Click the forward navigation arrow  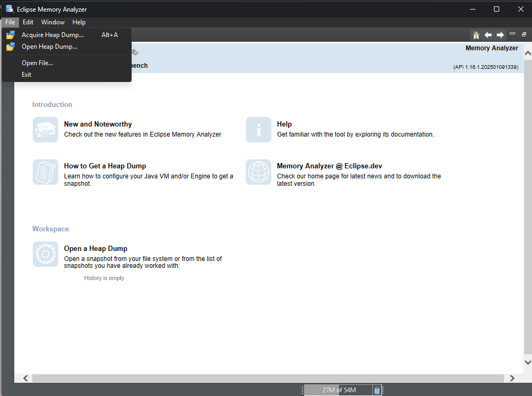500,35
